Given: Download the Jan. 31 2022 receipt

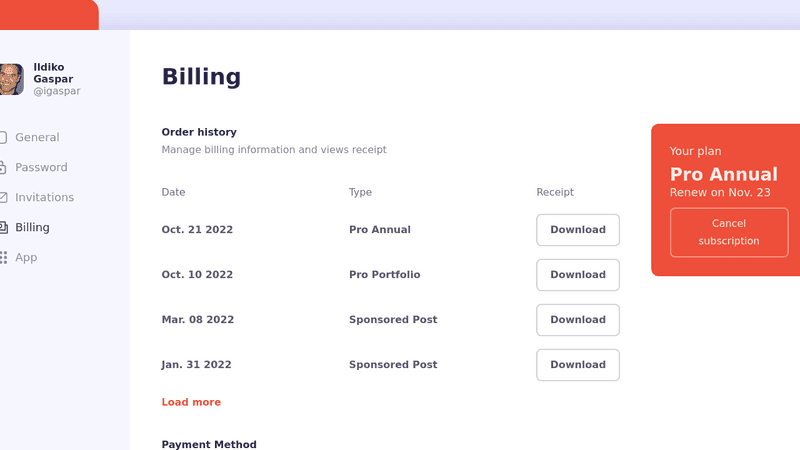Looking at the screenshot, I should pos(578,365).
